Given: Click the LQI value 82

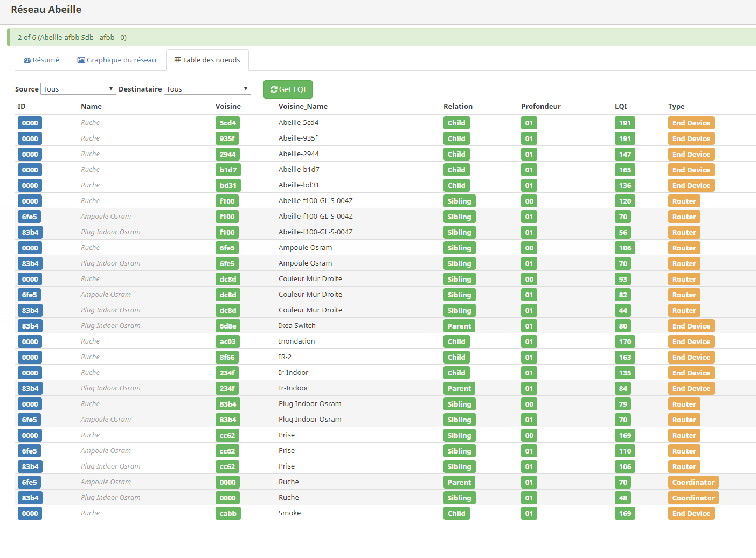Looking at the screenshot, I should [x=623, y=295].
